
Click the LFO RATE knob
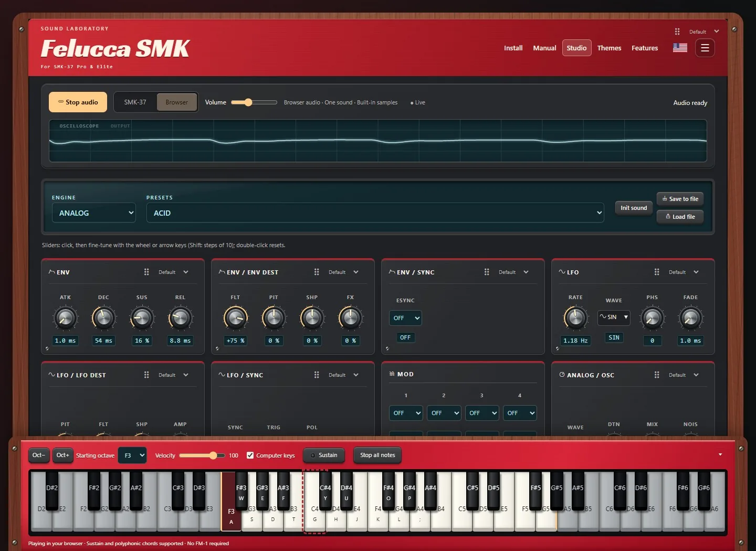[x=575, y=317]
